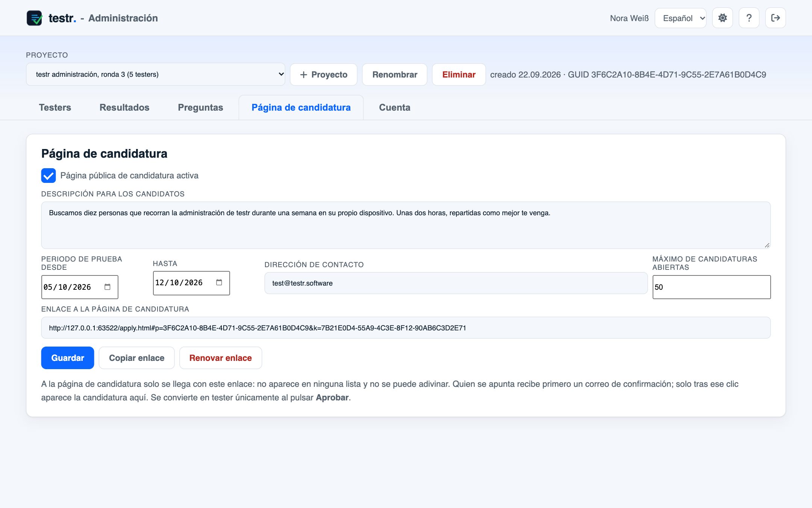Viewport: 812px width, 508px height.
Task: Click the Desde date field
Action: 80,287
